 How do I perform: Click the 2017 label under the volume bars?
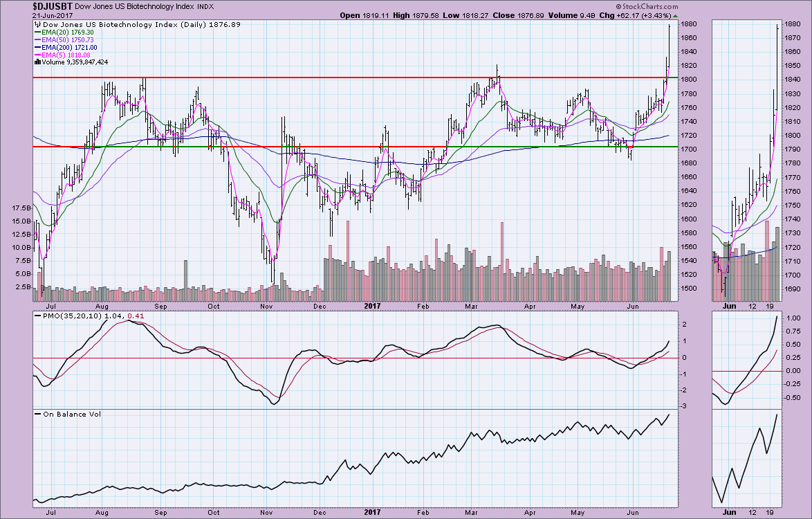point(372,306)
